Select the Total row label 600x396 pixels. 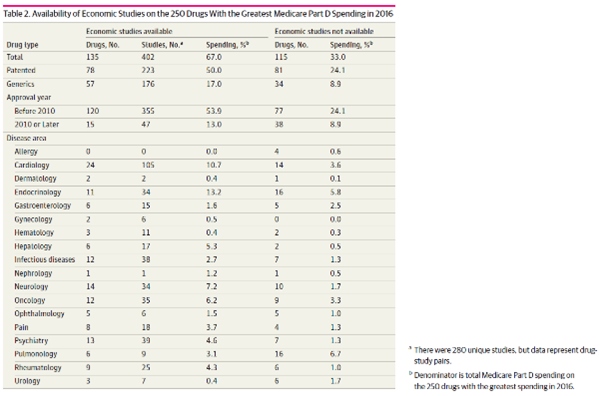click(x=15, y=57)
